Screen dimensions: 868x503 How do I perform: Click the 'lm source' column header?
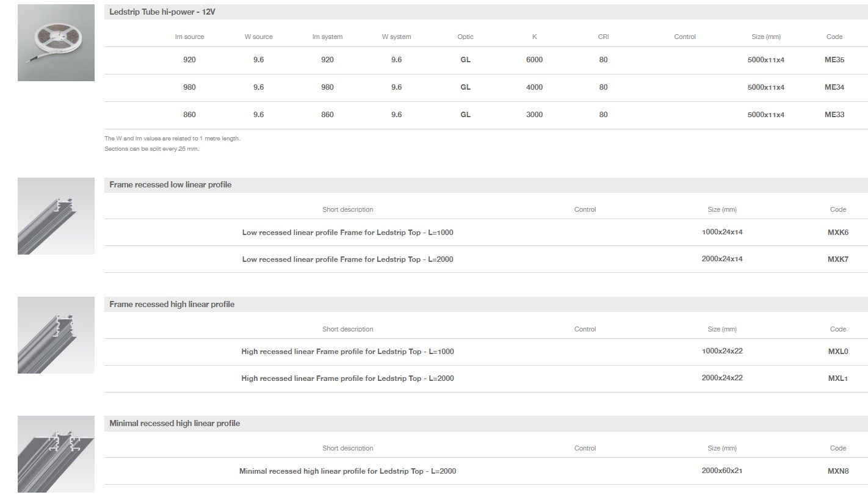pyautogui.click(x=189, y=37)
